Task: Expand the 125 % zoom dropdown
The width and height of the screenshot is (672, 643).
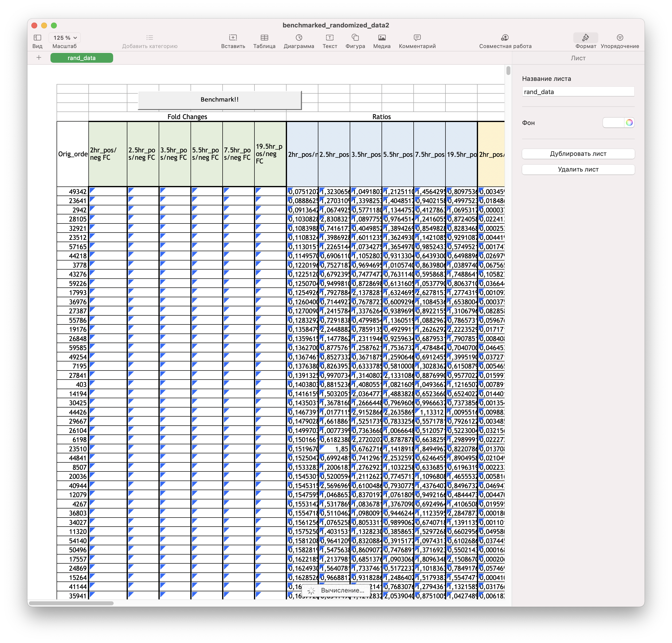Action: (65, 38)
